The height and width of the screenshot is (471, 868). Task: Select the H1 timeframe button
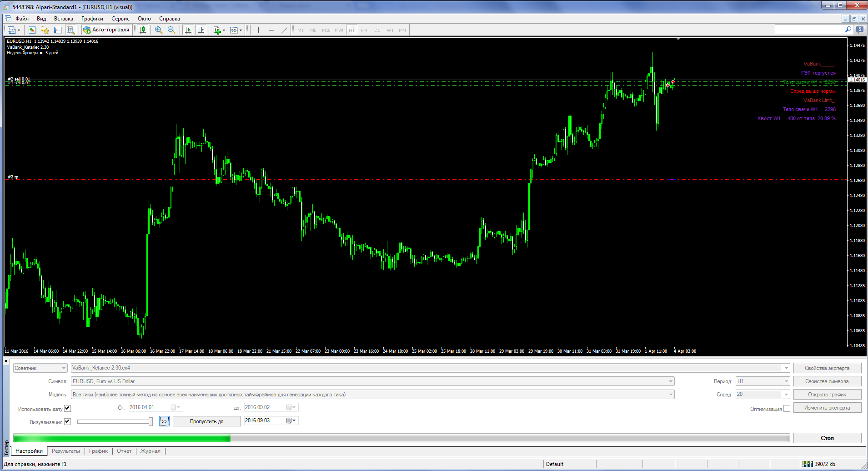point(351,30)
